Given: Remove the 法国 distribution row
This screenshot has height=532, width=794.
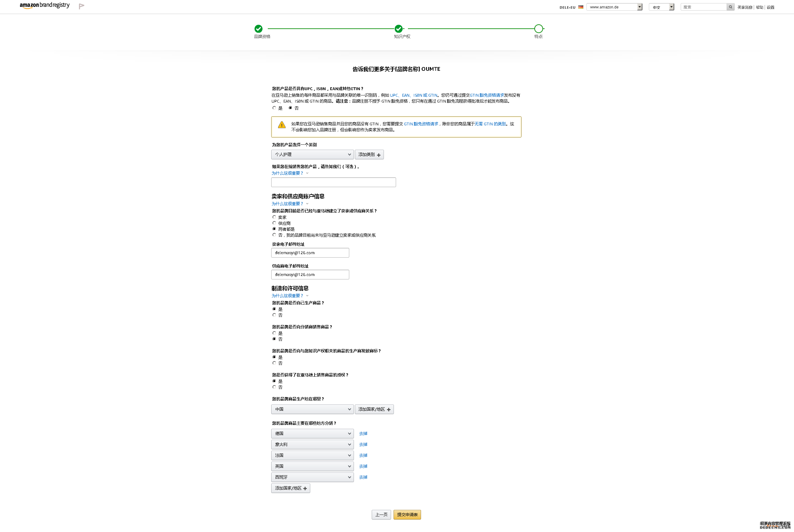Looking at the screenshot, I should pos(363,455).
